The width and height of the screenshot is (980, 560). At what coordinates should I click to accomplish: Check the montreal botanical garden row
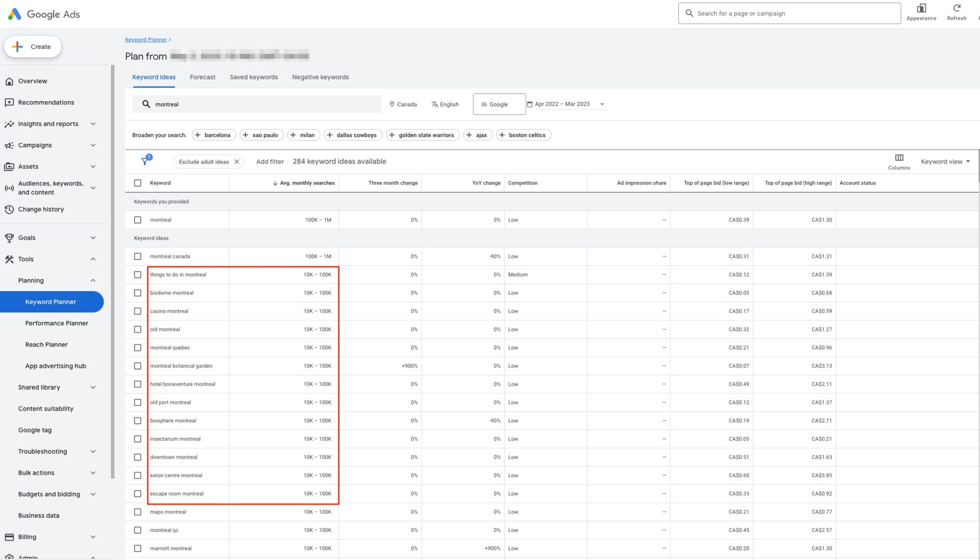[137, 366]
